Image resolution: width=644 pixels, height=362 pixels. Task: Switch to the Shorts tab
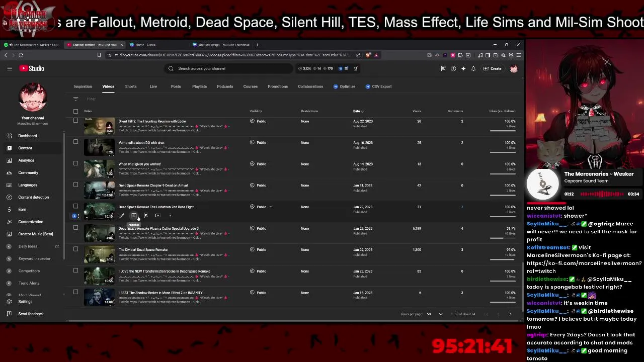(x=131, y=86)
